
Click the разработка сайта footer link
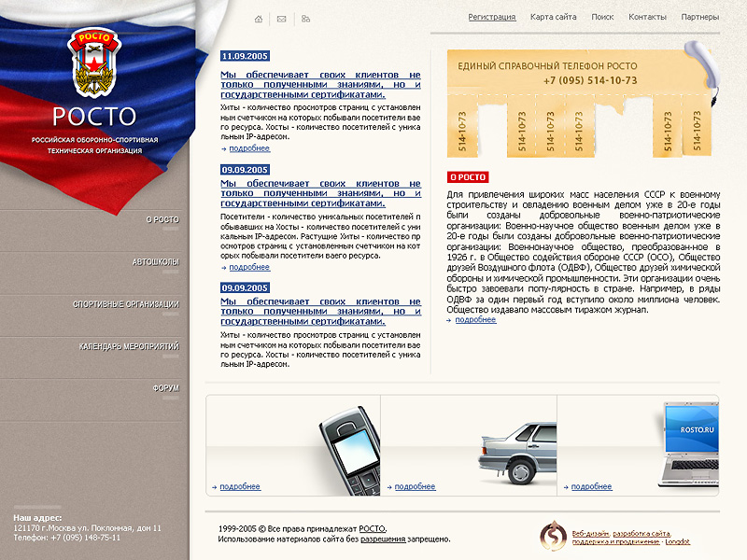[641, 534]
